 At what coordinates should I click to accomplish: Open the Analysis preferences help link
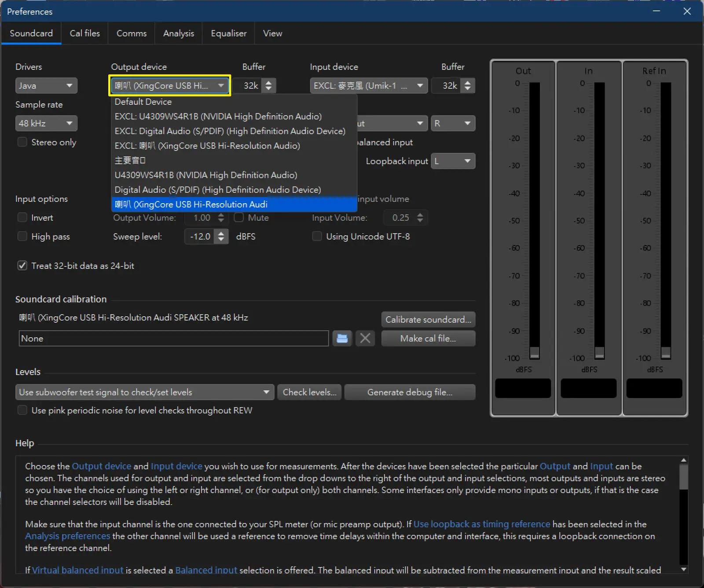67,536
